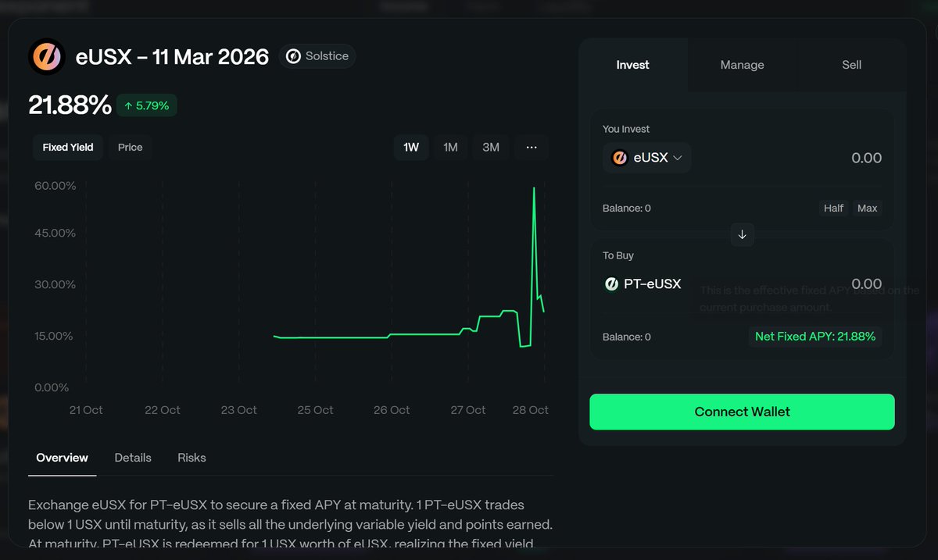
Task: Select the 1M chart timeframe
Action: (x=450, y=147)
